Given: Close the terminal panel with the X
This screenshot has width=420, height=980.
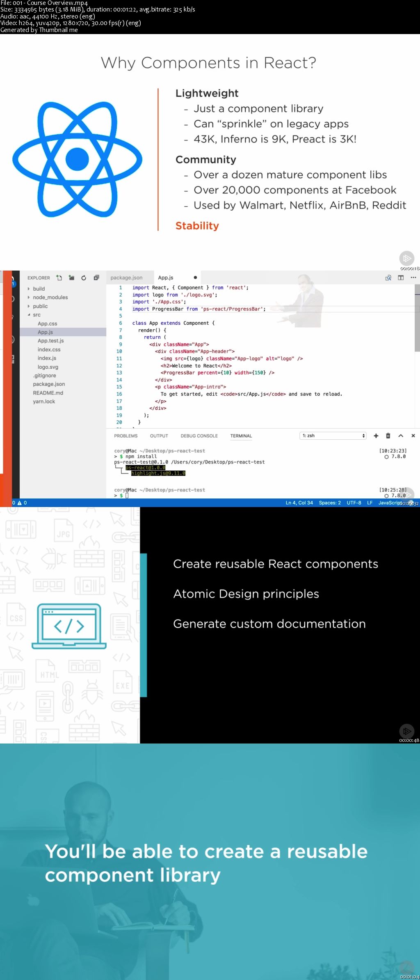Looking at the screenshot, I should click(413, 436).
